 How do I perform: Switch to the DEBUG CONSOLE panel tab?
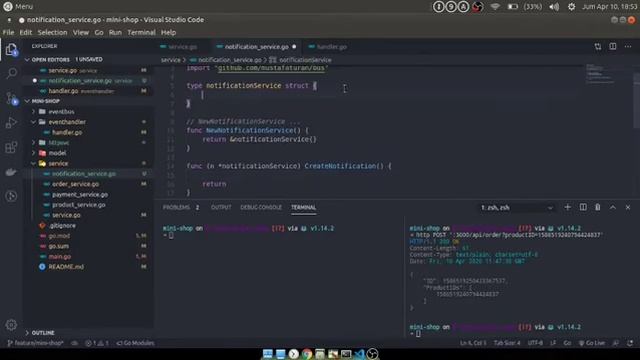click(261, 207)
